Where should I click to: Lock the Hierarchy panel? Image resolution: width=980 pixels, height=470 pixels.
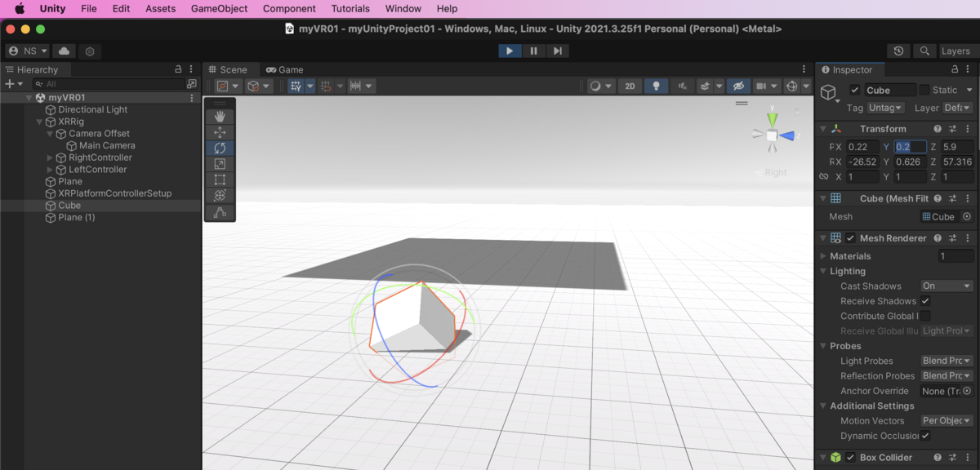[179, 69]
